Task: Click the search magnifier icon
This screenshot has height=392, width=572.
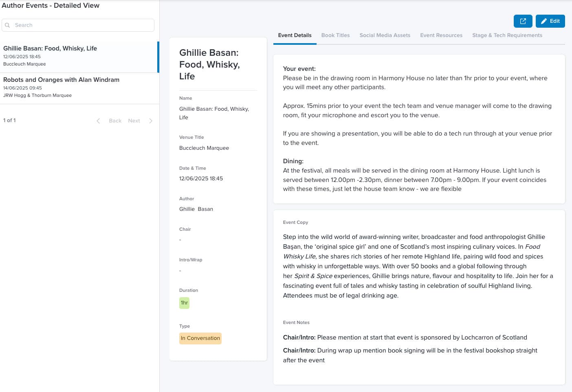Action: pos(7,25)
